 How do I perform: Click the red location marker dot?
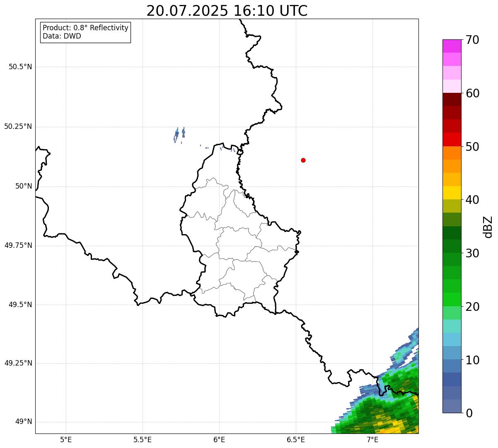[303, 160]
